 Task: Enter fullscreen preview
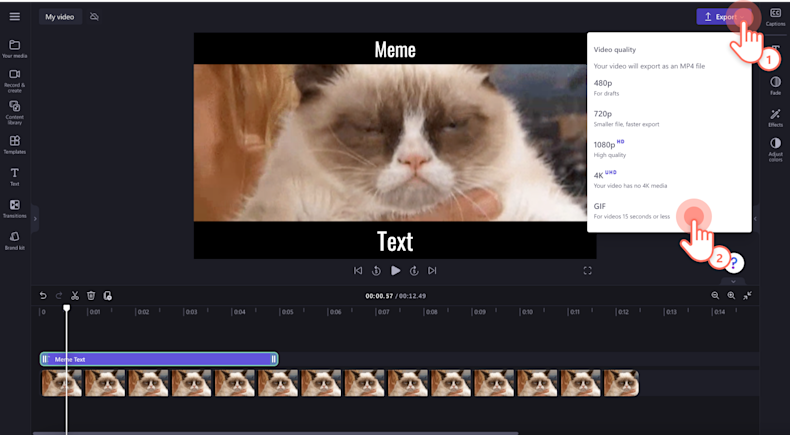coord(587,271)
